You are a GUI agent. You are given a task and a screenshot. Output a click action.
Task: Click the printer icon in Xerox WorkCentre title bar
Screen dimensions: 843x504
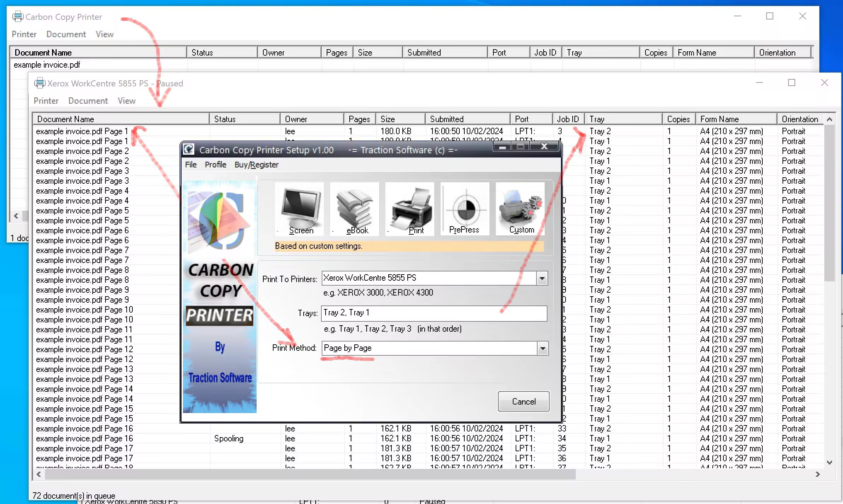[x=40, y=83]
